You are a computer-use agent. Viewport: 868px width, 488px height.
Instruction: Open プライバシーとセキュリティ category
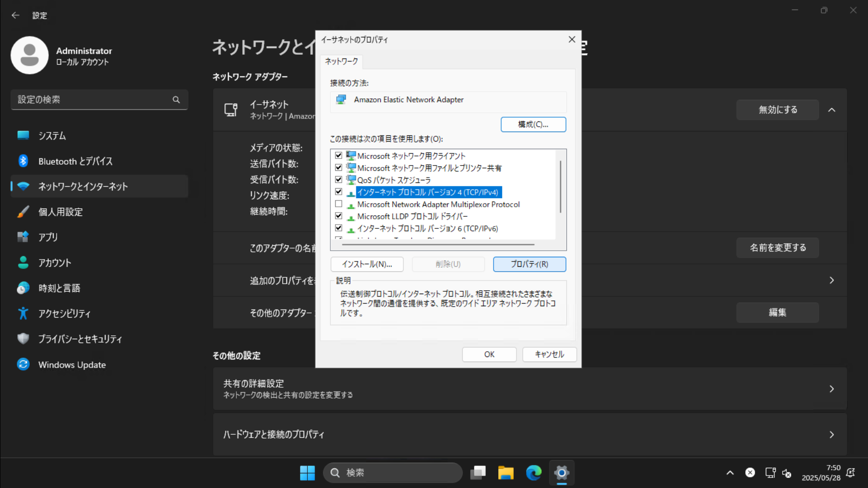click(x=99, y=339)
